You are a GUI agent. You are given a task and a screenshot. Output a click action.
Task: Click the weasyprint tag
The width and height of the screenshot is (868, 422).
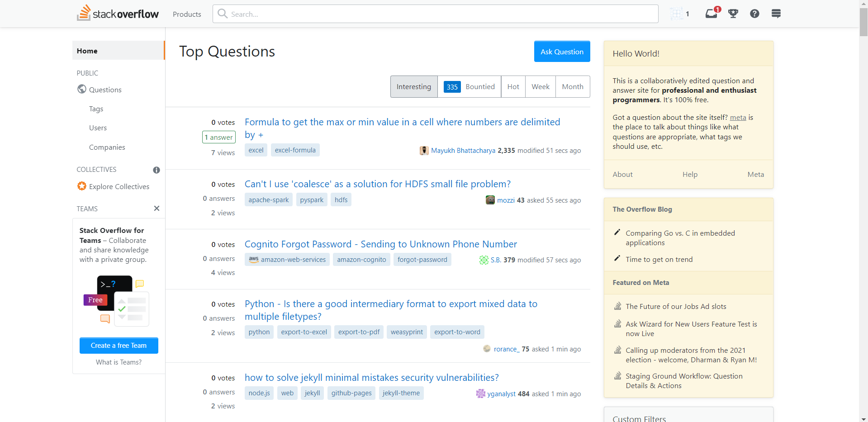[x=407, y=332]
